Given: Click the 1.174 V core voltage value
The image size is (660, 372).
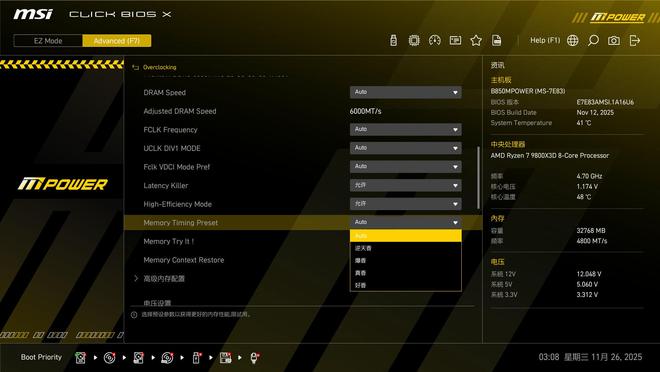Looking at the screenshot, I should click(x=587, y=186).
